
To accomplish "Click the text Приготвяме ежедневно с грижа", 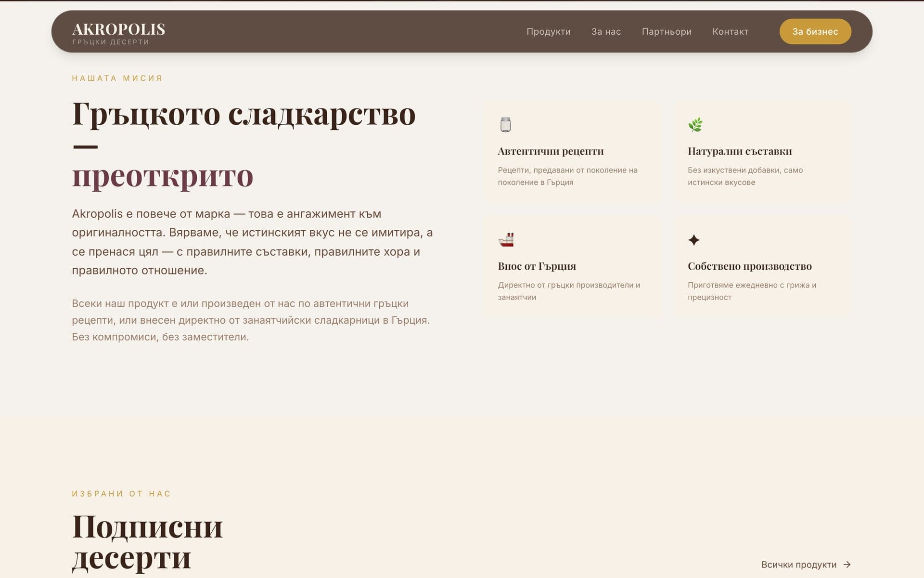I will tap(752, 291).
